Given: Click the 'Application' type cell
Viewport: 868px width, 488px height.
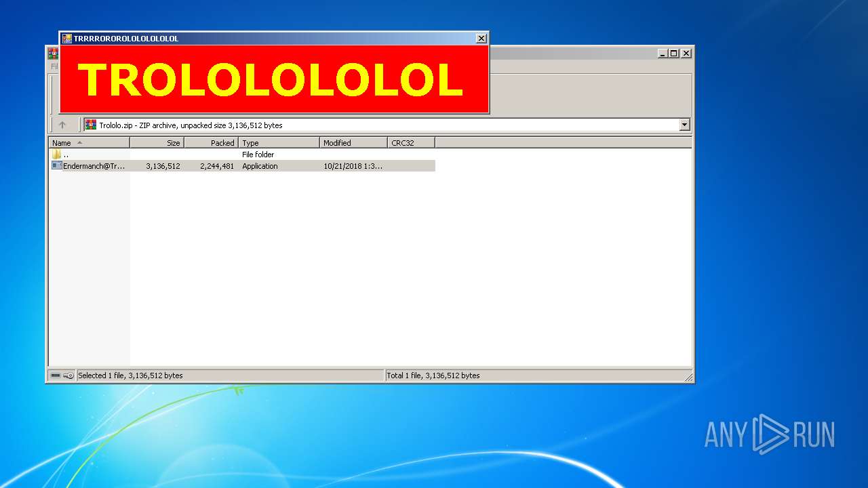Looking at the screenshot, I should (260, 166).
